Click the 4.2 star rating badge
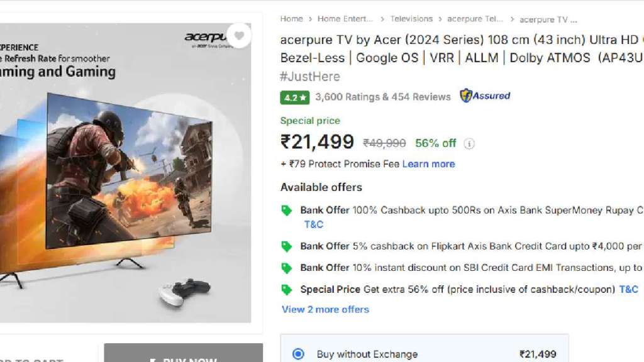The image size is (644, 362). 294,97
